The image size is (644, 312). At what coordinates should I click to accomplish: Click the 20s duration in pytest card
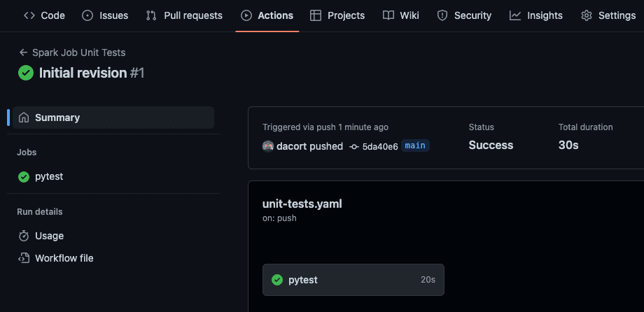[428, 280]
